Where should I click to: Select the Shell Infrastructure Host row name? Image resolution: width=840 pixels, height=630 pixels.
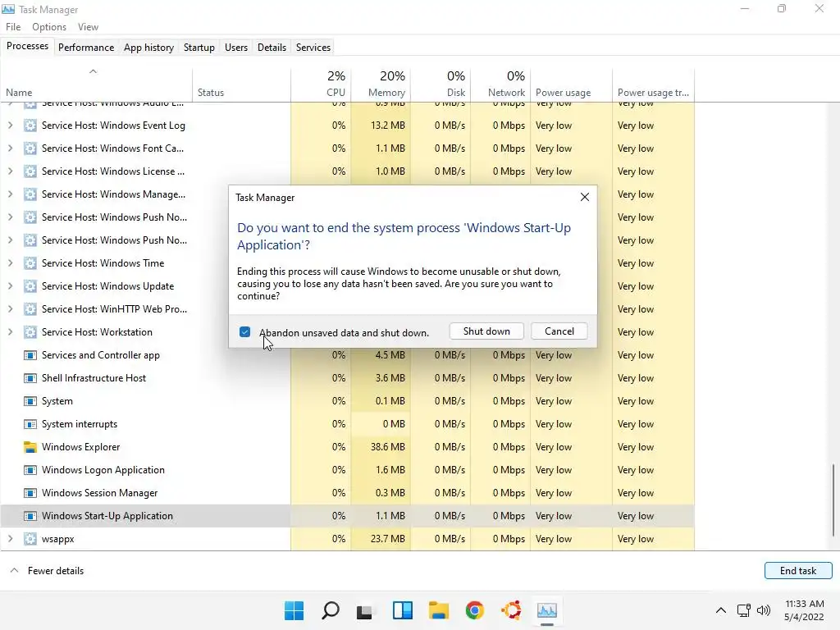click(94, 378)
